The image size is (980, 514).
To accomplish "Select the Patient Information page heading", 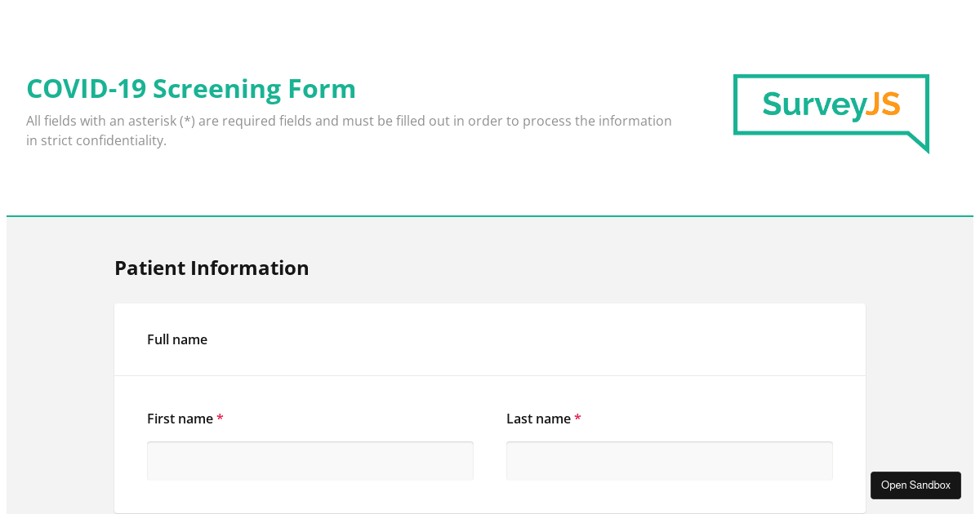I will (x=212, y=268).
